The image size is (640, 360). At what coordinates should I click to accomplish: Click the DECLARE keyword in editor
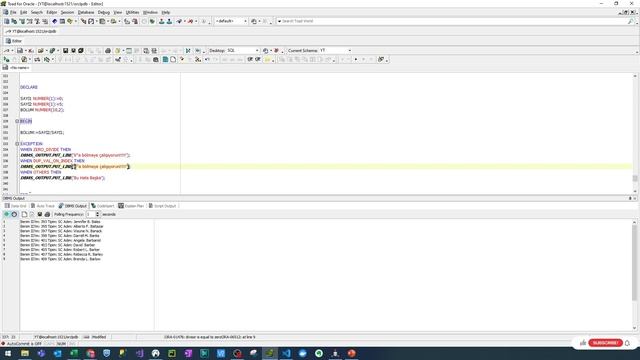29,87
